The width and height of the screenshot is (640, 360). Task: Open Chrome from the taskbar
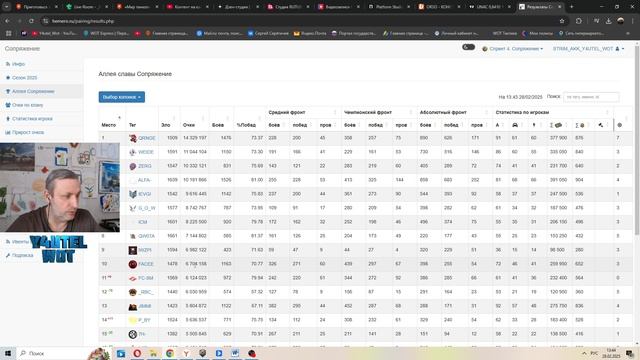click(x=170, y=353)
